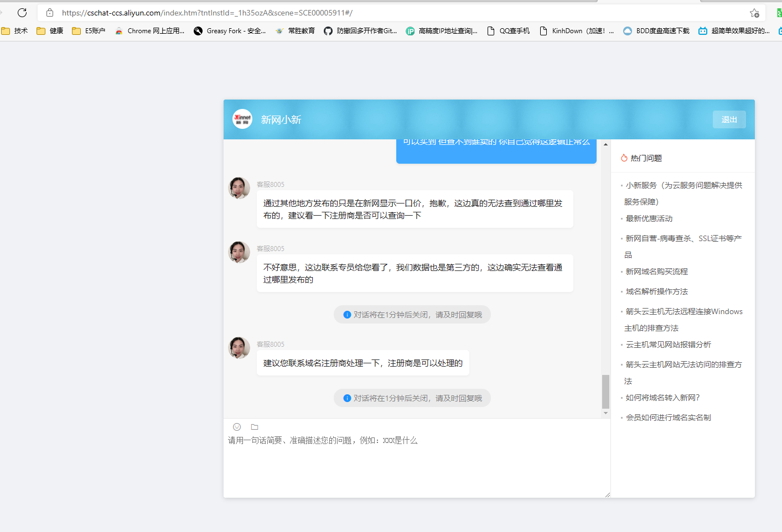The width and height of the screenshot is (782, 532).
Task: Click the chat scrollbar up arrow
Action: 605,144
